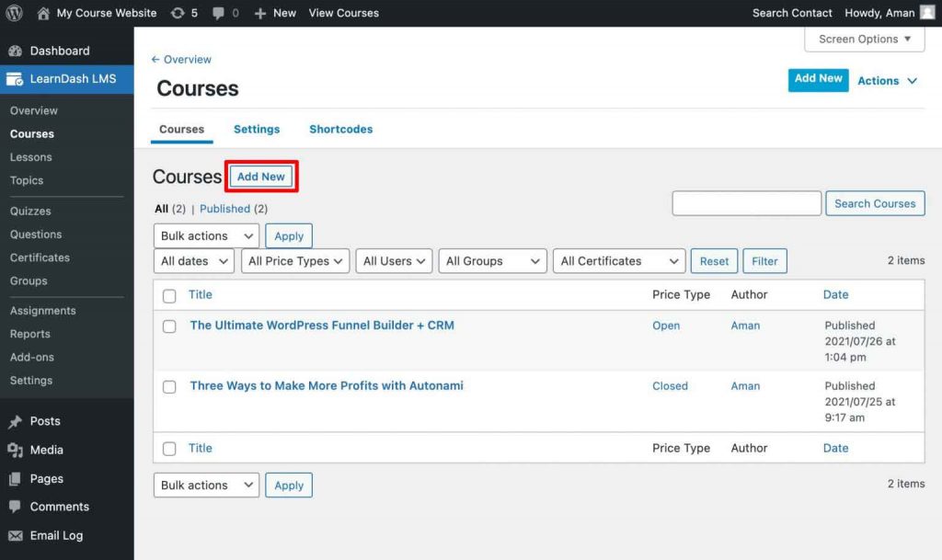Click View Courses in the admin bar
Image resolution: width=942 pixels, height=560 pixels.
point(344,13)
